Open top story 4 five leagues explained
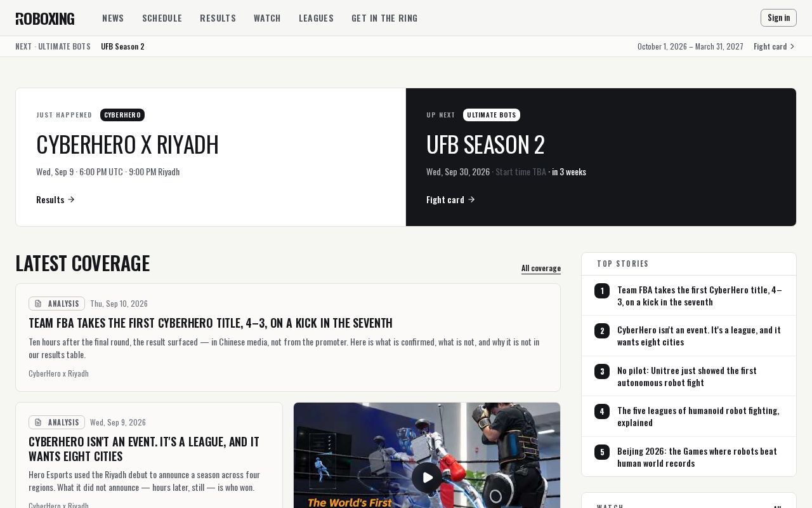 click(x=698, y=416)
